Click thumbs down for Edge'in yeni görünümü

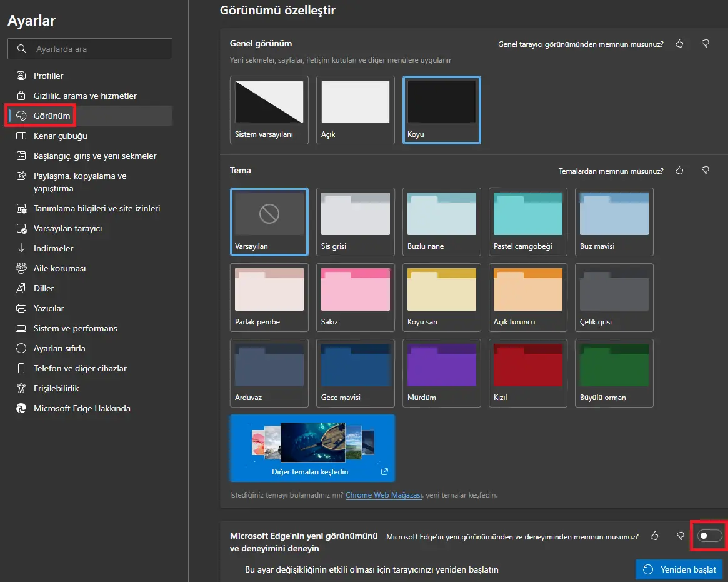[x=680, y=536]
